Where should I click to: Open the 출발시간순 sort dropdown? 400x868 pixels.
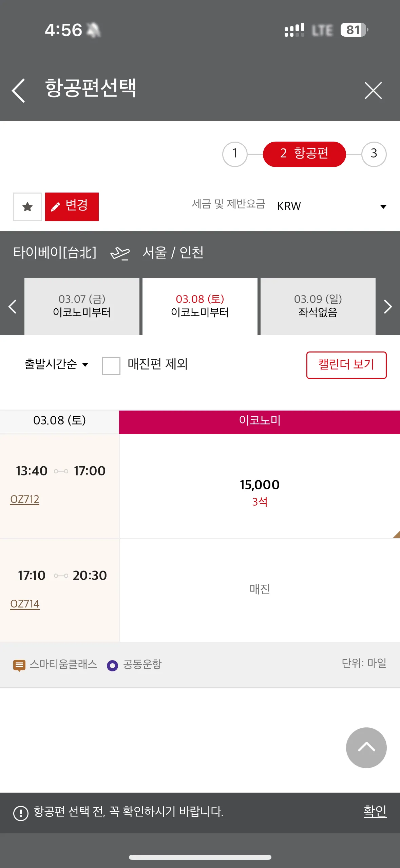point(56,364)
